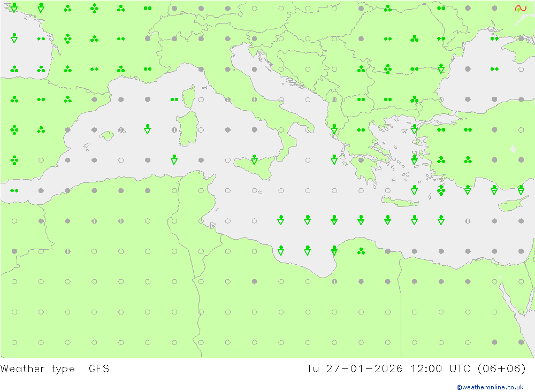The height and width of the screenshot is (392, 535).
Task: Select the 'Tu 27-01-2026 12:00 UTC (06+06)' timestamp
Action: click(416, 369)
